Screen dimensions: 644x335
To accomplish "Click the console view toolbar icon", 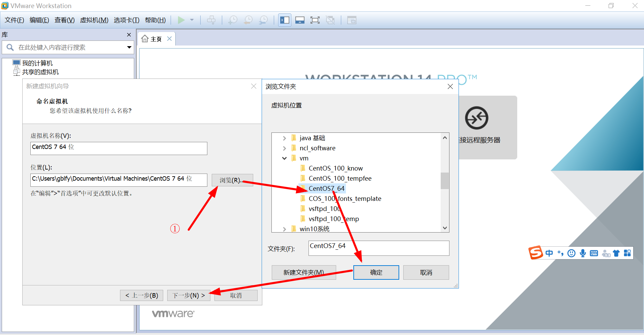I will 352,20.
